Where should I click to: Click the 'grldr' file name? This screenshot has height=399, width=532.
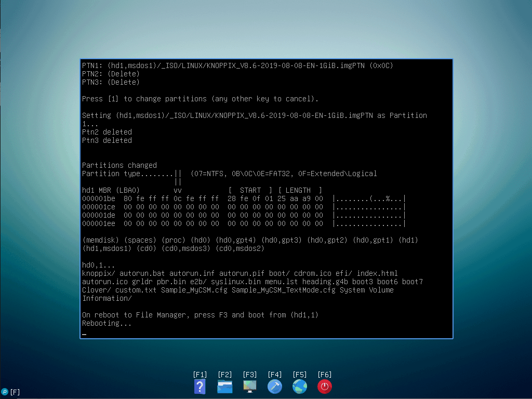[142, 282]
